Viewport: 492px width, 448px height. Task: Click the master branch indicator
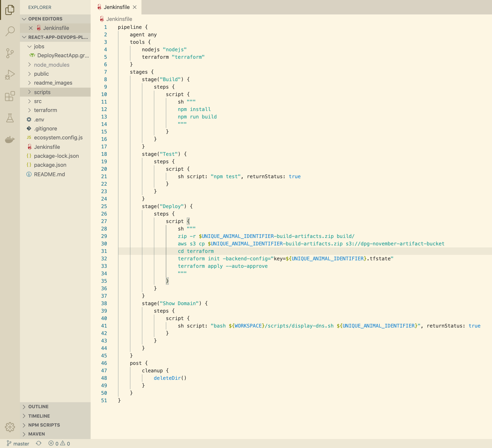tap(18, 443)
